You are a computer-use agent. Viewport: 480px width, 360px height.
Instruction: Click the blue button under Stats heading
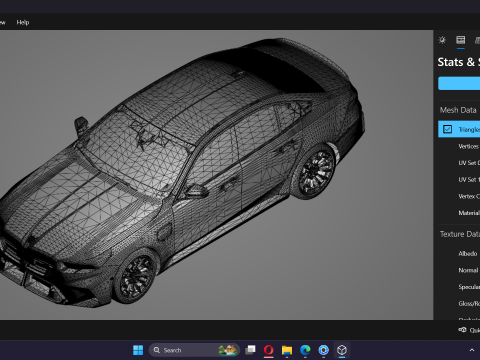coord(459,83)
